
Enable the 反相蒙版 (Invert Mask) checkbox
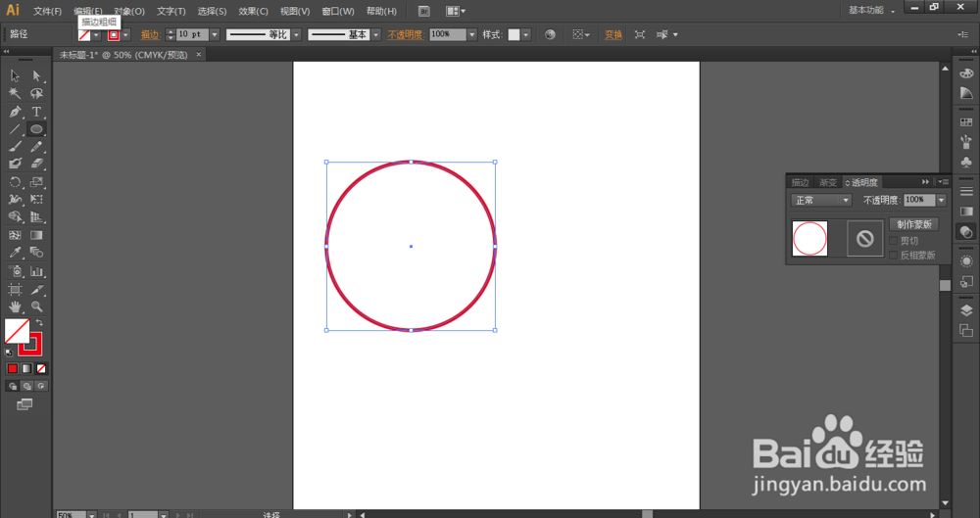tap(893, 255)
